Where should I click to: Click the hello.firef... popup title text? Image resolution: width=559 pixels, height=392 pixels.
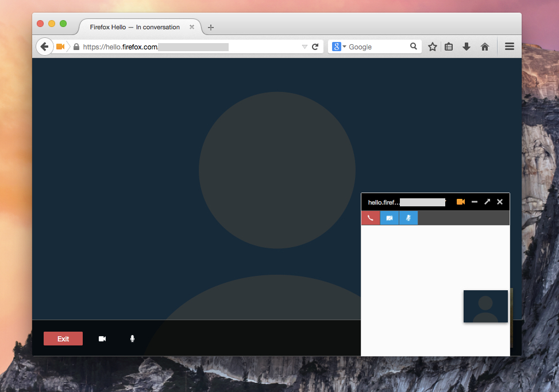coord(383,202)
